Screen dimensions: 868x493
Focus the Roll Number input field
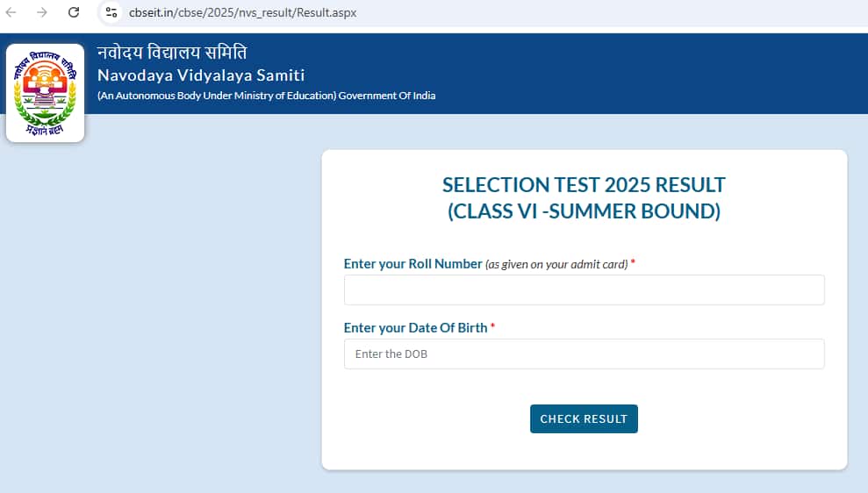584,290
